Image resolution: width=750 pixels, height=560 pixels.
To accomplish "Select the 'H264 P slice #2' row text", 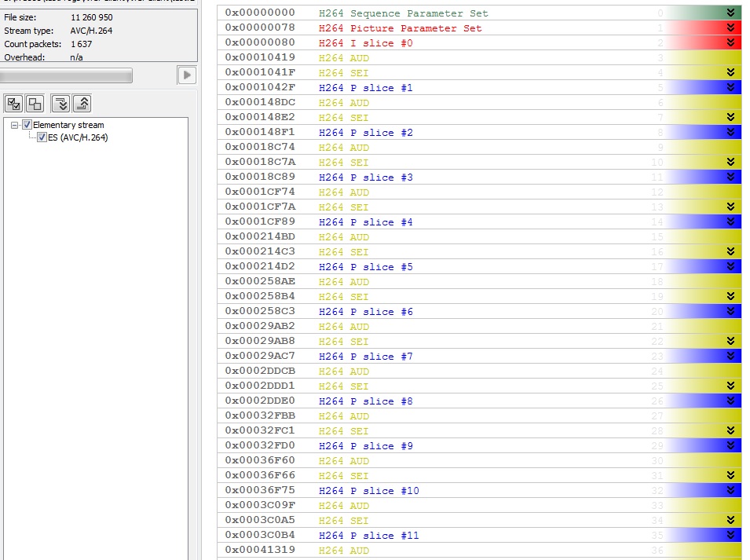I will click(x=365, y=133).
